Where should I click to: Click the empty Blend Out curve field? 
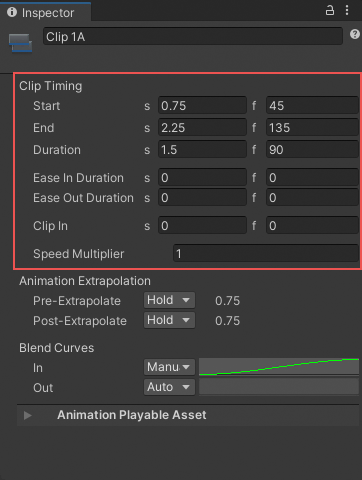[279, 387]
